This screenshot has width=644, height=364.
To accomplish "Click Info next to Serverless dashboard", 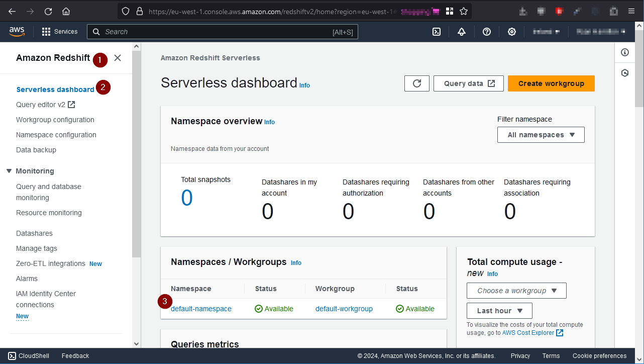I will pyautogui.click(x=304, y=85).
